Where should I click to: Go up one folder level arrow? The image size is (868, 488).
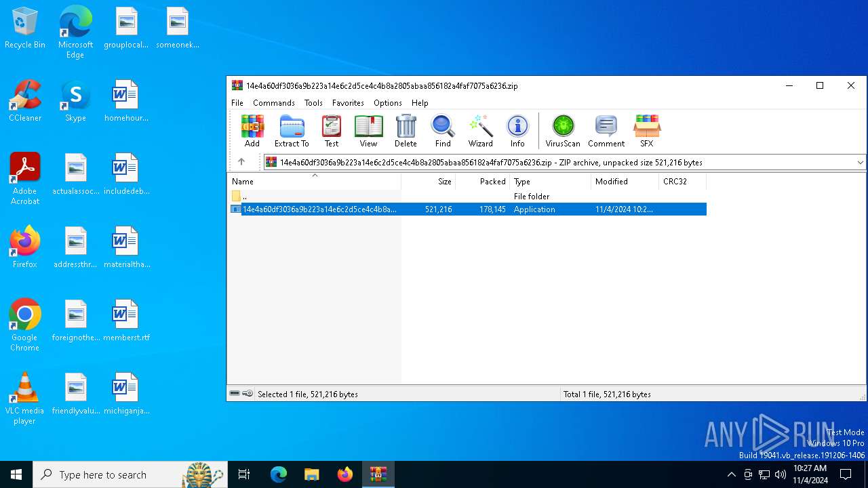click(x=241, y=162)
